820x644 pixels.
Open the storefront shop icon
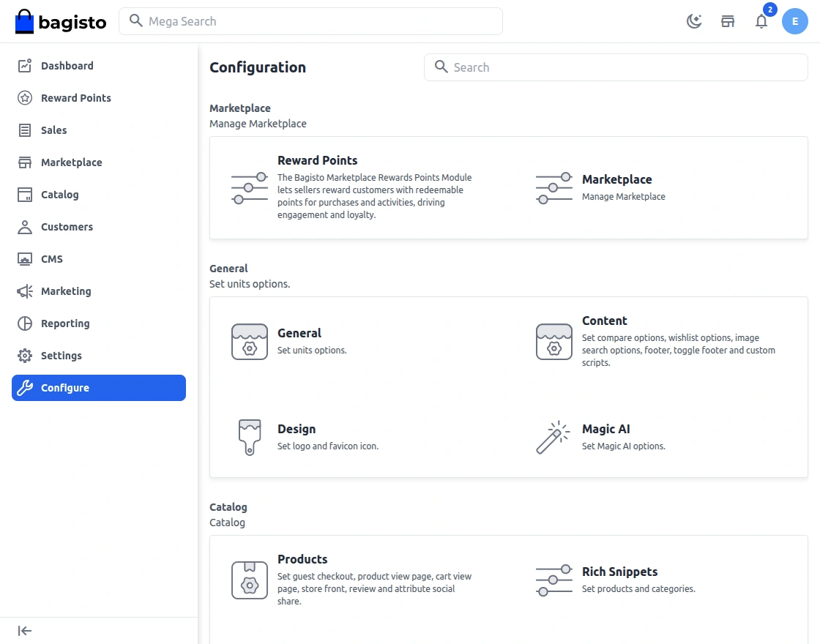point(728,21)
